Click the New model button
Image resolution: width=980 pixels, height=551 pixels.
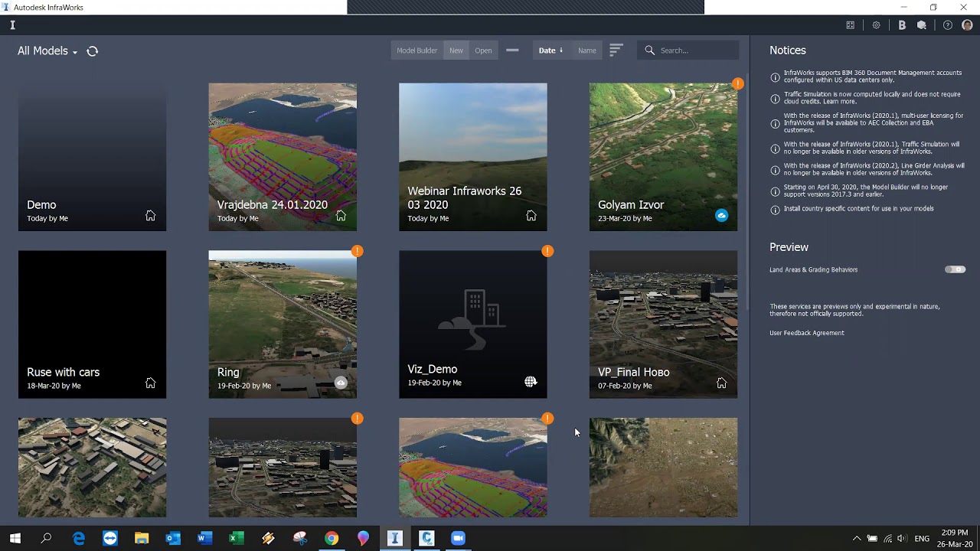[456, 51]
